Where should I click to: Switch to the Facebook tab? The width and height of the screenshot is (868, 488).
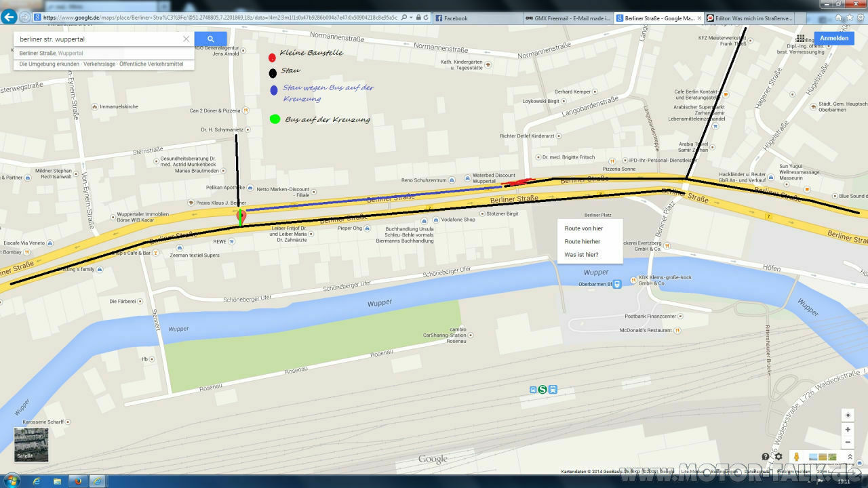tap(455, 18)
